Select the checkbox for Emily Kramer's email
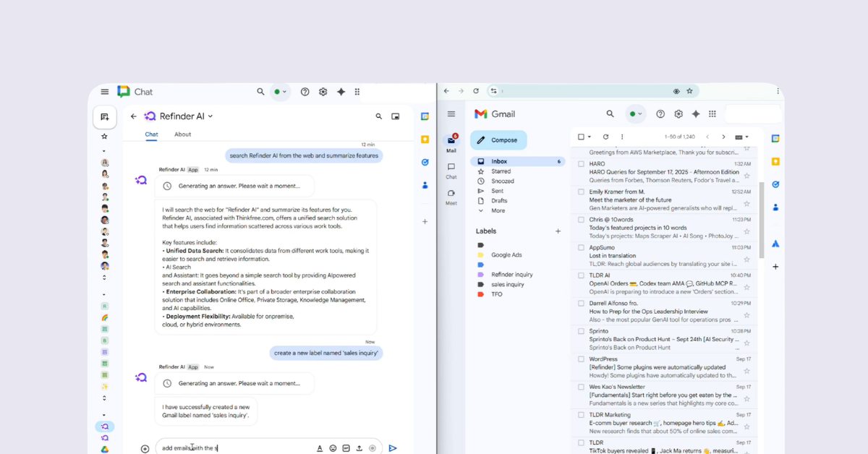Image resolution: width=868 pixels, height=454 pixels. coord(582,191)
